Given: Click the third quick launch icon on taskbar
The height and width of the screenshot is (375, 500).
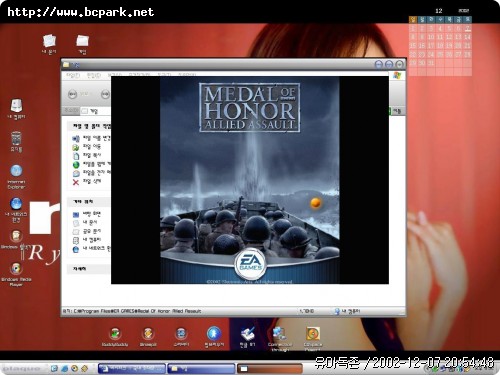Looking at the screenshot, I should click(x=75, y=368).
